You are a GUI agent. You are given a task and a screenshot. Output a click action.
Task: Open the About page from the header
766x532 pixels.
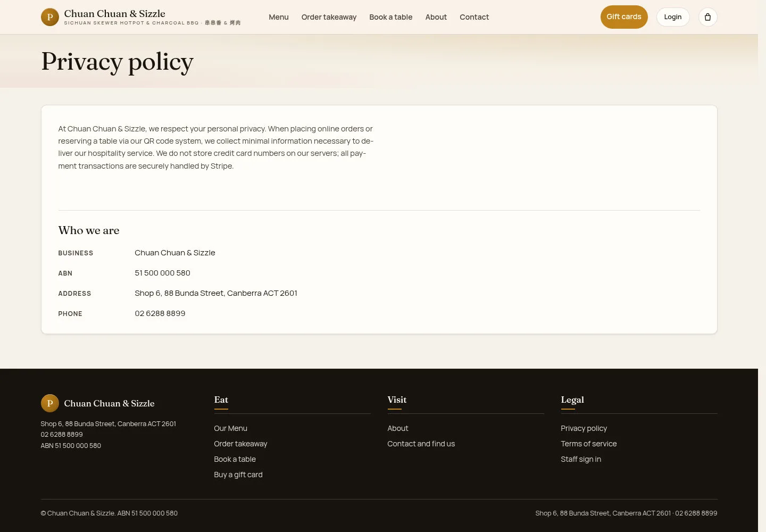(436, 17)
